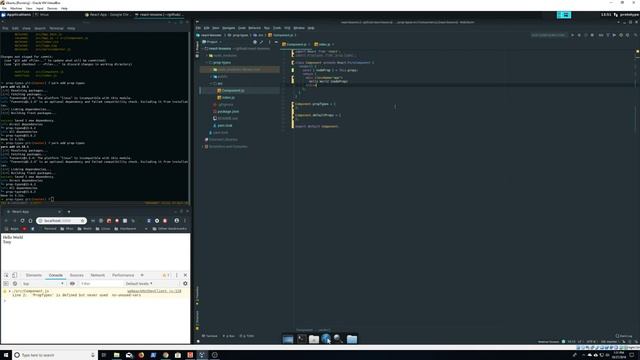Open the Windows Start menu
This screenshot has width=640, height=360.
coord(6,355)
